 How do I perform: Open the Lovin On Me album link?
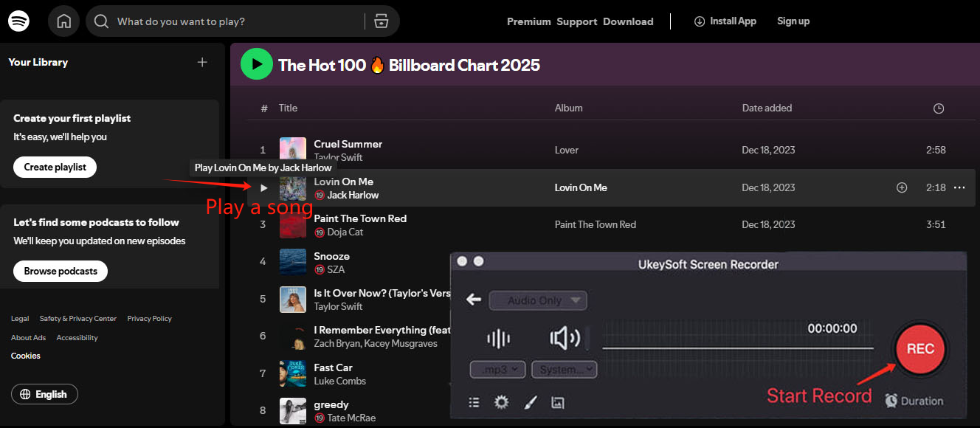tap(581, 187)
